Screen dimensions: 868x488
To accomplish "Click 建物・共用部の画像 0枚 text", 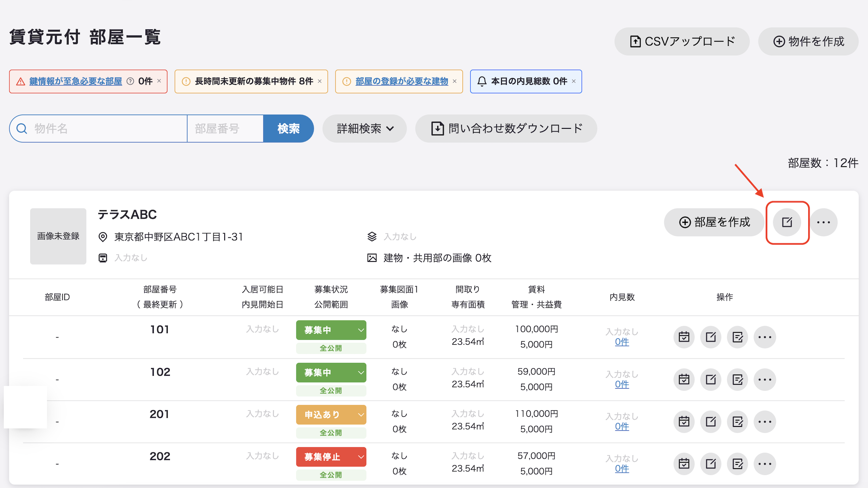I will coord(437,258).
